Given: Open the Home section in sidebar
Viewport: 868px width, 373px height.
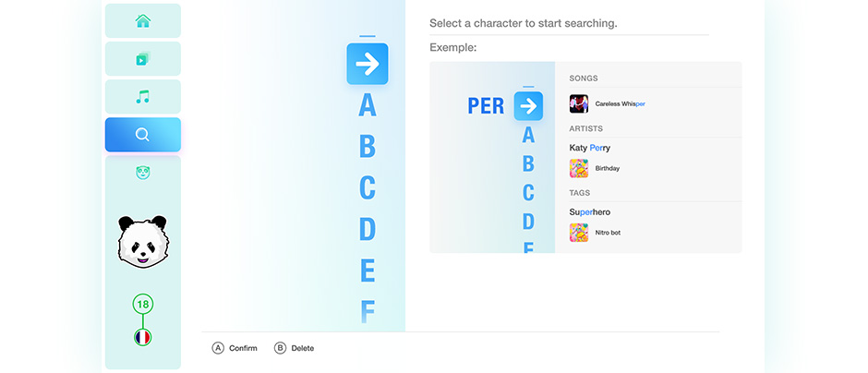Looking at the screenshot, I should (x=143, y=21).
